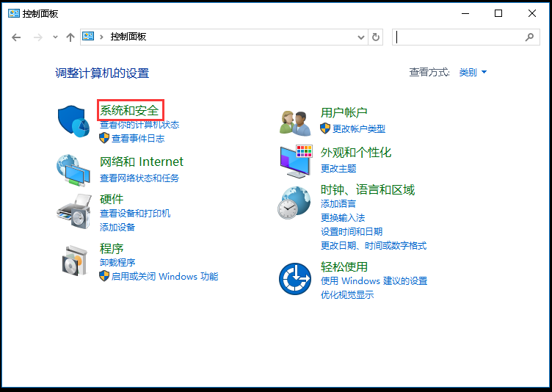The width and height of the screenshot is (552, 392).
Task: Click 控制面板 in the address breadcrumb
Action: tap(128, 37)
